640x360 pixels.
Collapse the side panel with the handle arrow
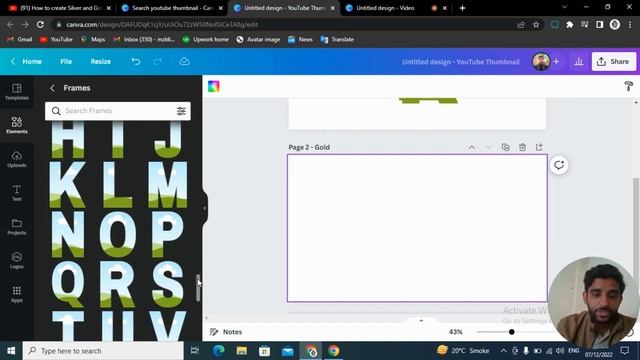(204, 208)
